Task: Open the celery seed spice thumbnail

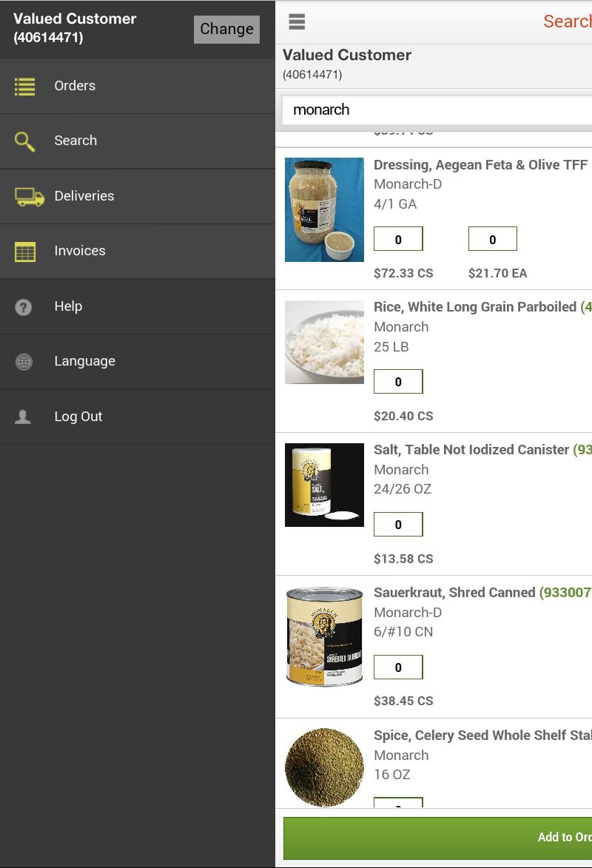Action: coord(325,767)
